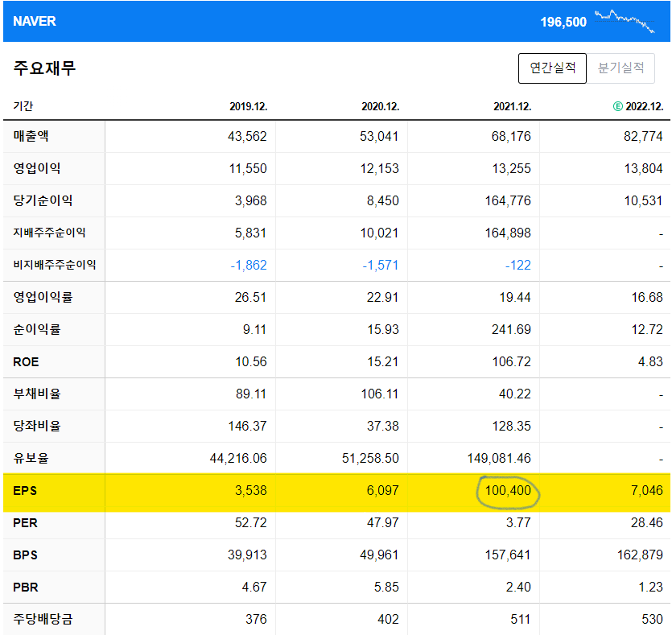Switch to 연간실적 tab
Viewport: 672px width, 635px height.
[552, 68]
